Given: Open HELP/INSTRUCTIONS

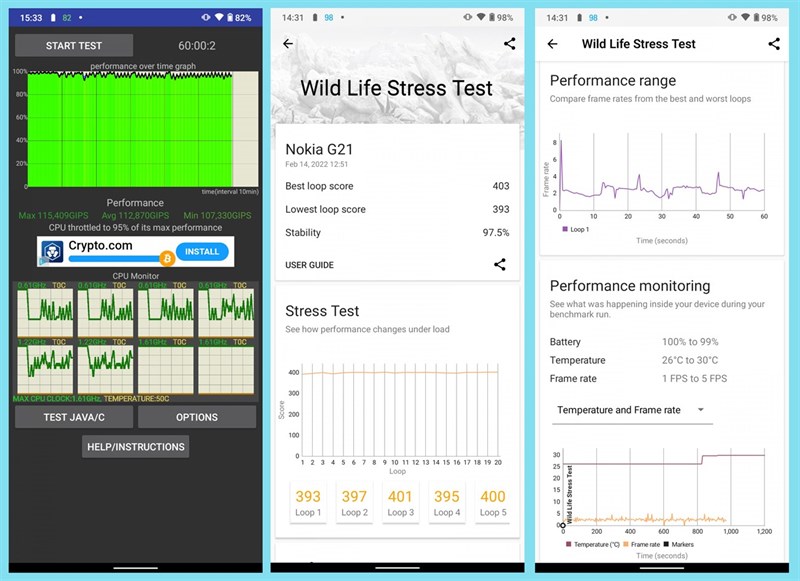Looking at the screenshot, I should [136, 447].
